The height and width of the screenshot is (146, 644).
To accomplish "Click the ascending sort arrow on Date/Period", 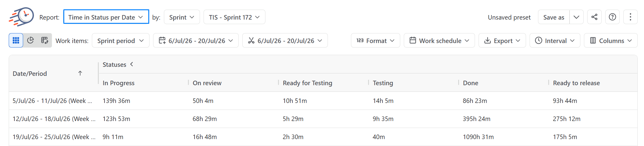I will (x=80, y=73).
